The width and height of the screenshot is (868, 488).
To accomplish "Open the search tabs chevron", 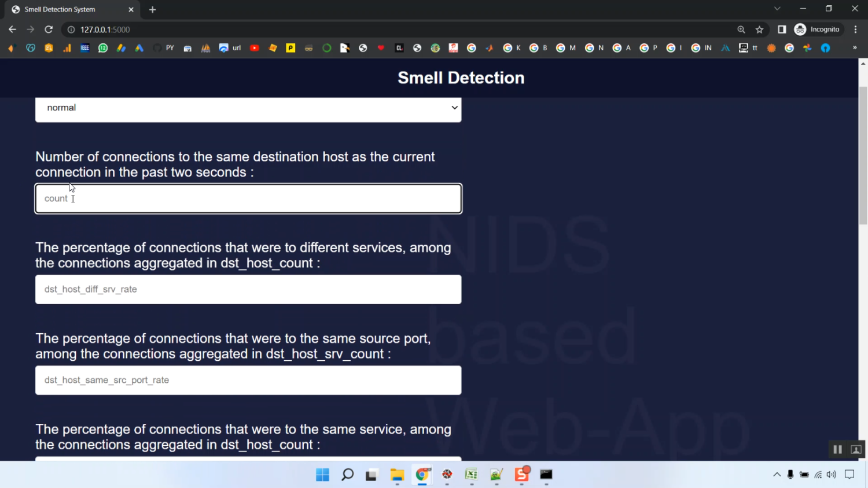I will click(777, 9).
